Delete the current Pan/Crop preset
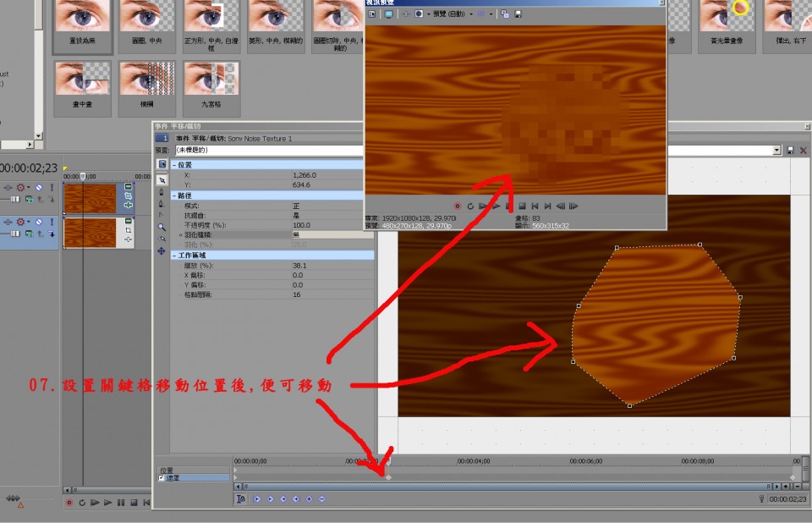This screenshot has width=812, height=523. coord(804,151)
